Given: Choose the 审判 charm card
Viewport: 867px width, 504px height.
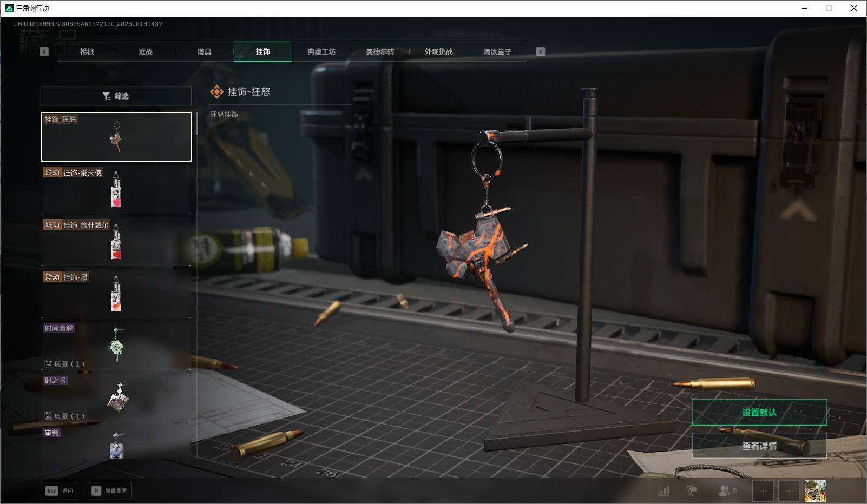Looking at the screenshot, I should pos(116,442).
